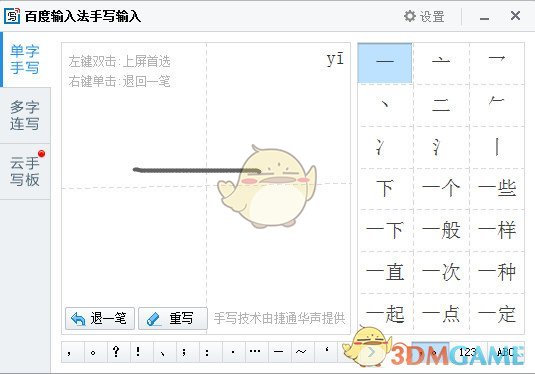Select the phrase candidate 一个
The image size is (535, 374).
tap(441, 189)
